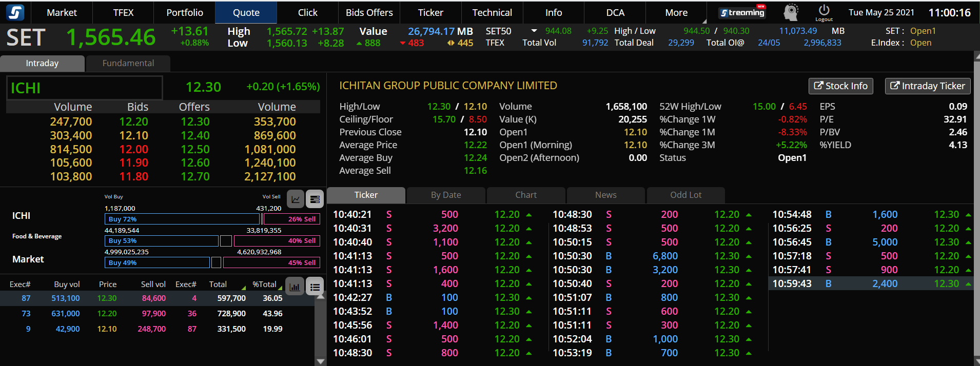Open the Click menu item
Image resolution: width=980 pixels, height=366 pixels.
308,12
